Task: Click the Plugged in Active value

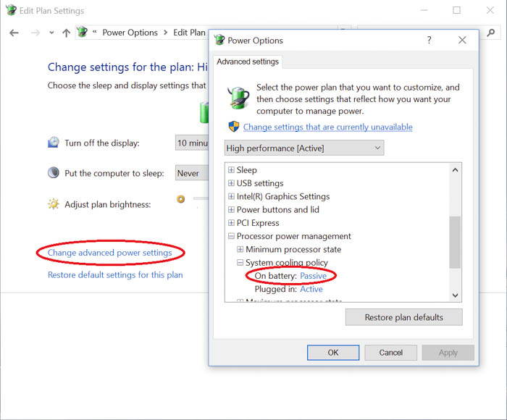Action: pyautogui.click(x=311, y=289)
